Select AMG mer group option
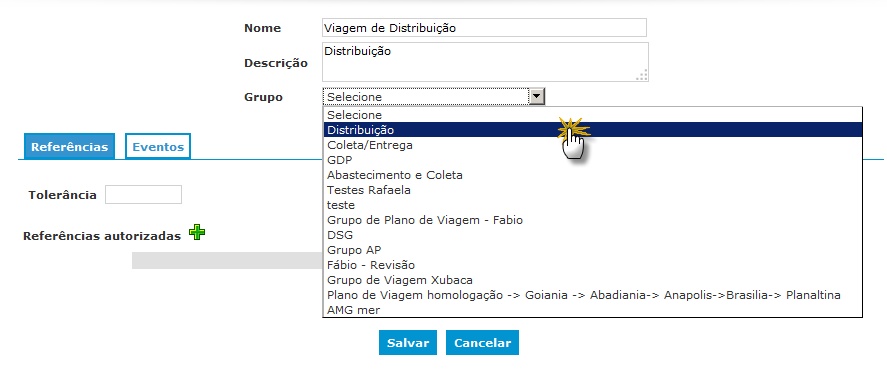The height and width of the screenshot is (391, 887). pyautogui.click(x=592, y=310)
